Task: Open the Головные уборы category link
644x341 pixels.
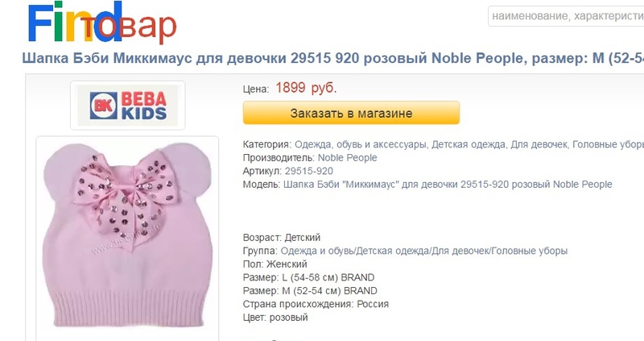Action: tap(609, 144)
